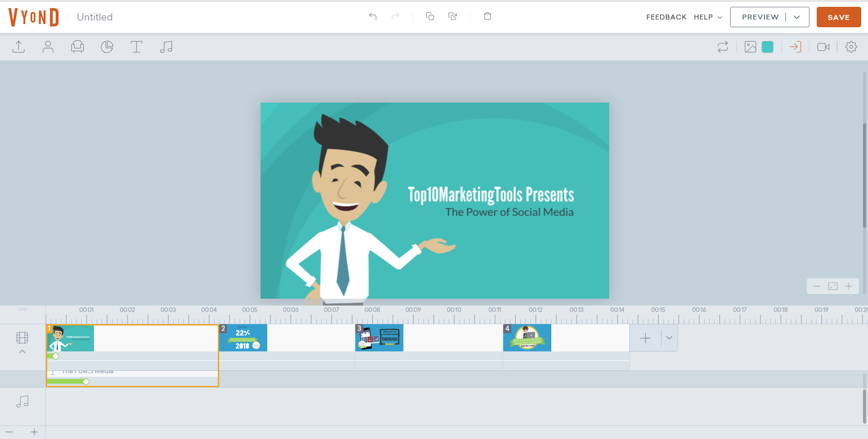The height and width of the screenshot is (439, 868).
Task: Delete the selected item with trash icon
Action: (x=487, y=16)
